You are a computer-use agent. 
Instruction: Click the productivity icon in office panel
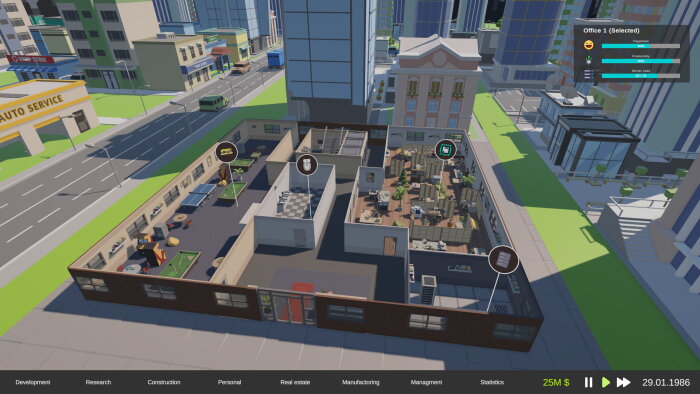click(x=589, y=60)
